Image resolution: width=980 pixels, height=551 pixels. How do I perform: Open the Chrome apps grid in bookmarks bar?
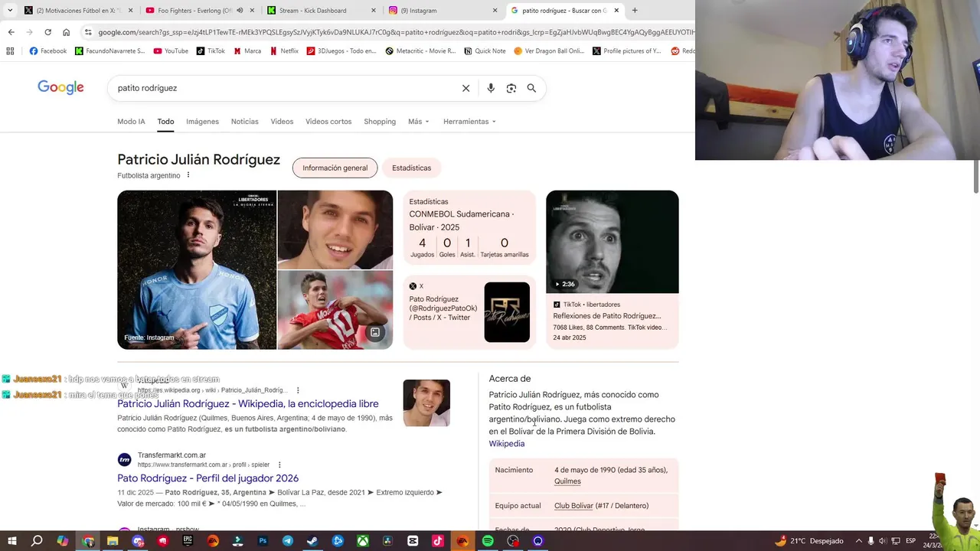point(10,51)
